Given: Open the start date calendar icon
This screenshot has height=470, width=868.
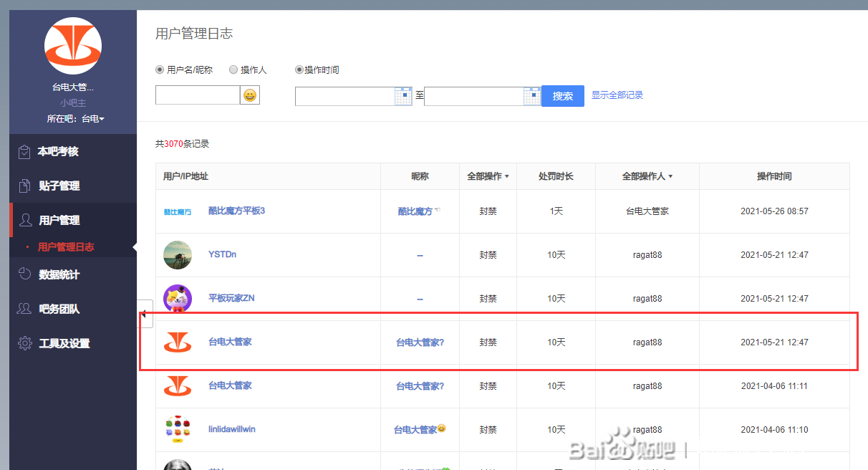Looking at the screenshot, I should [x=404, y=96].
